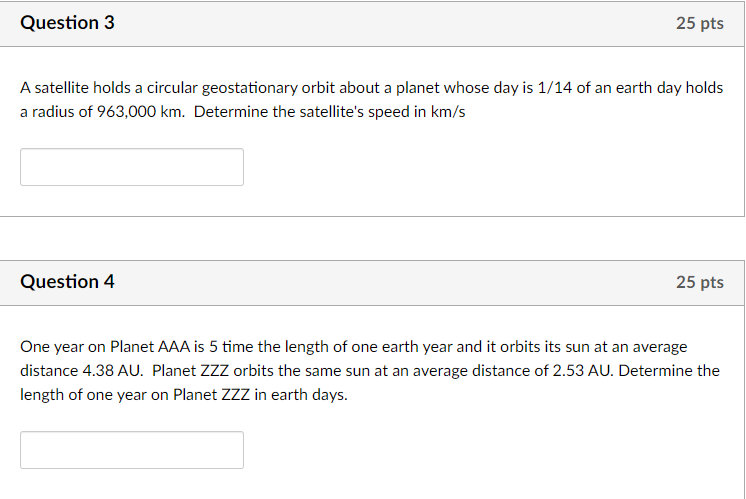Click the 25 pts label for Question 3
Viewport: 746px width, 499px height.
tap(699, 24)
